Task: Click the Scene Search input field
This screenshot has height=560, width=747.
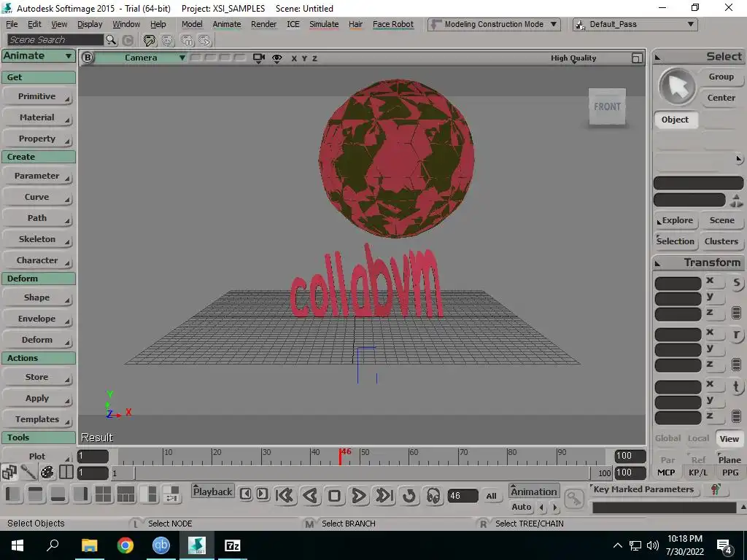Action: coord(55,40)
